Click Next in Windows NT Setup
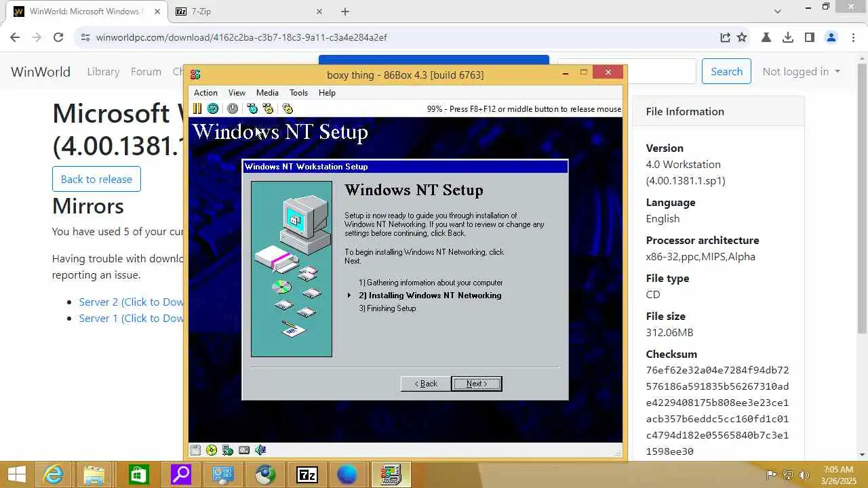This screenshot has height=488, width=868. tap(477, 384)
